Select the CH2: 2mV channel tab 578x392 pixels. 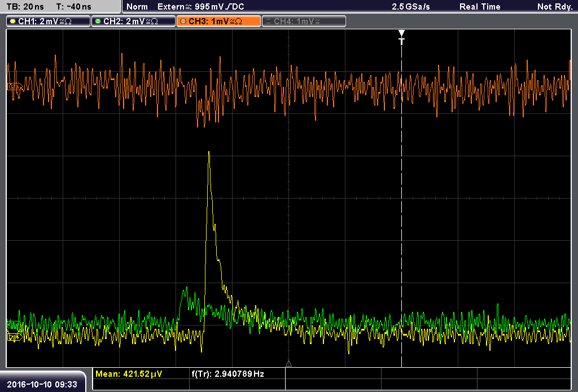click(133, 21)
